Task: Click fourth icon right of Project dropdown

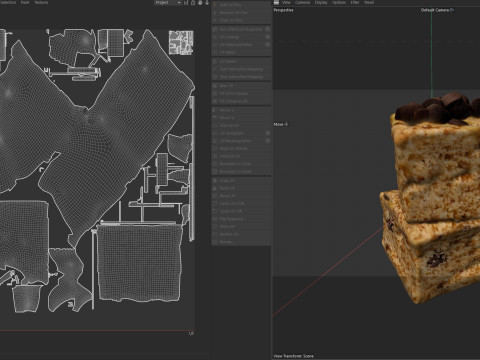Action: pyautogui.click(x=207, y=3)
